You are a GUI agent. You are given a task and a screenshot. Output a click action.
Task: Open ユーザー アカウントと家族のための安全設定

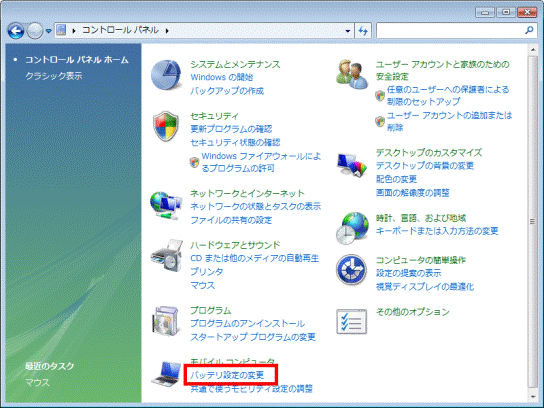coord(443,70)
